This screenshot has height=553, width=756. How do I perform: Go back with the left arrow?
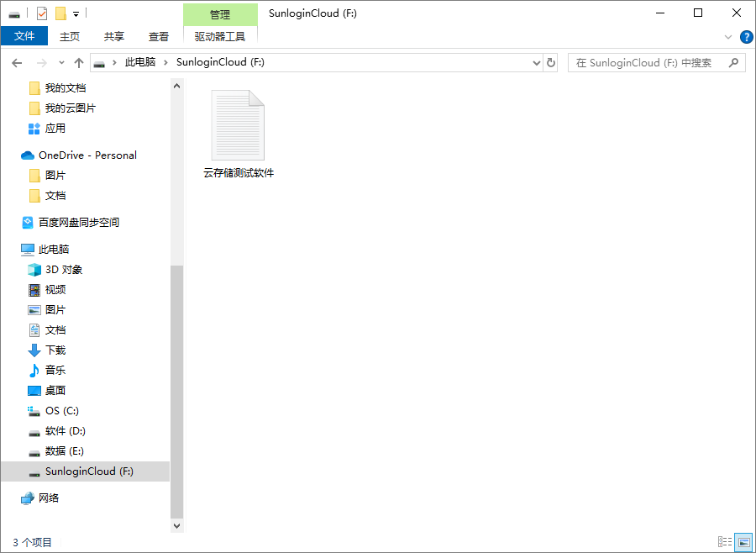17,63
